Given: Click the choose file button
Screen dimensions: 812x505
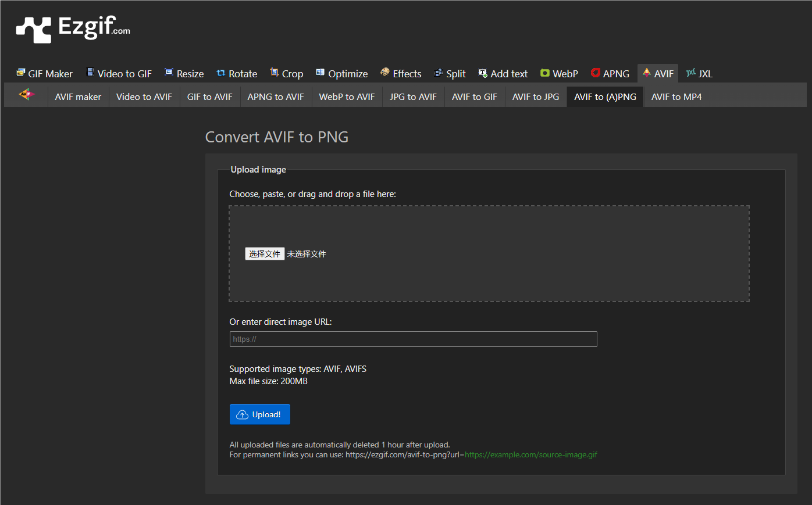Looking at the screenshot, I should pyautogui.click(x=265, y=254).
